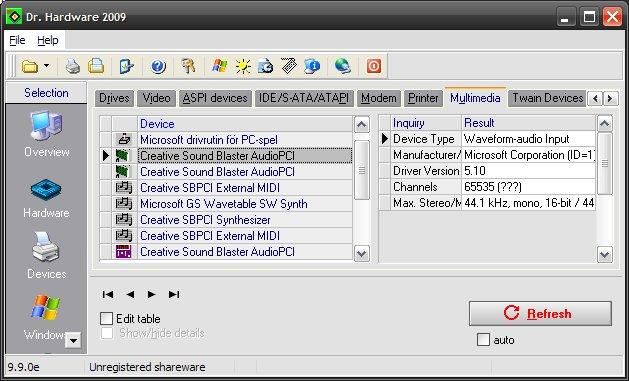
Task: Expand sidebar with bottom dropdown arrow
Action: pos(73,341)
